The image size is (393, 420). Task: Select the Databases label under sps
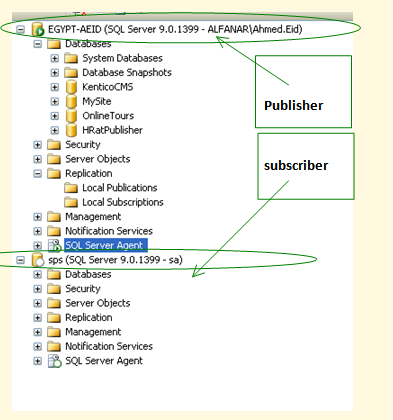(88, 274)
